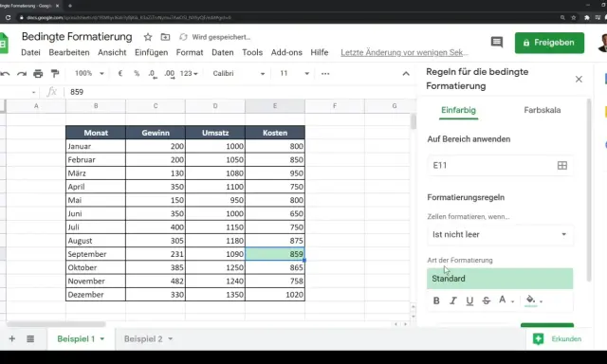The image size is (607, 364).
Task: Select the paint format tool
Action: click(x=55, y=74)
